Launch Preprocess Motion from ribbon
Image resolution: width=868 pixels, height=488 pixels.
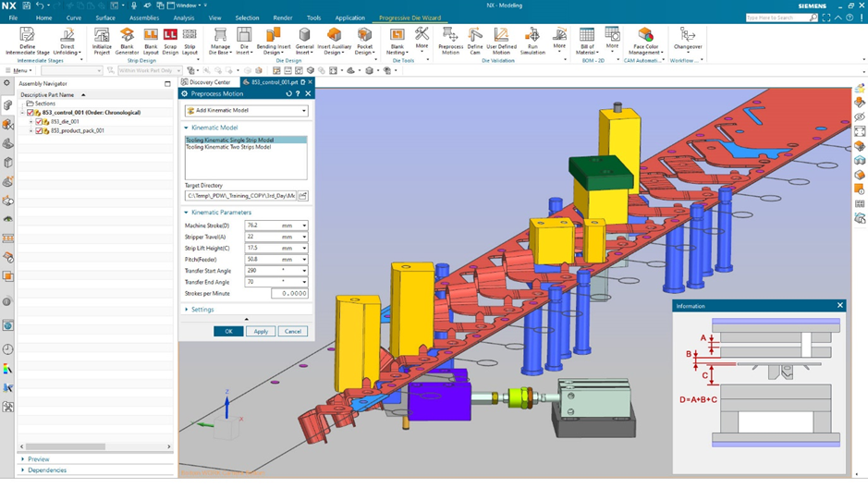pyautogui.click(x=450, y=42)
